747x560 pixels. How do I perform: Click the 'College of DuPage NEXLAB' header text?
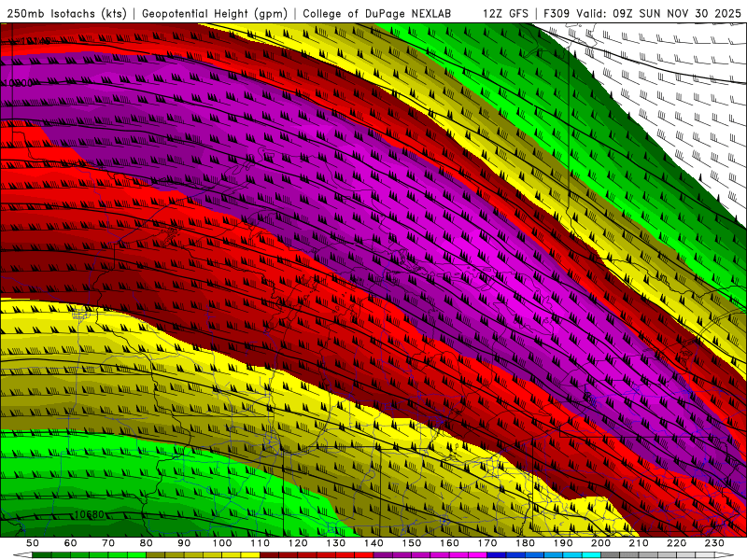(377, 14)
